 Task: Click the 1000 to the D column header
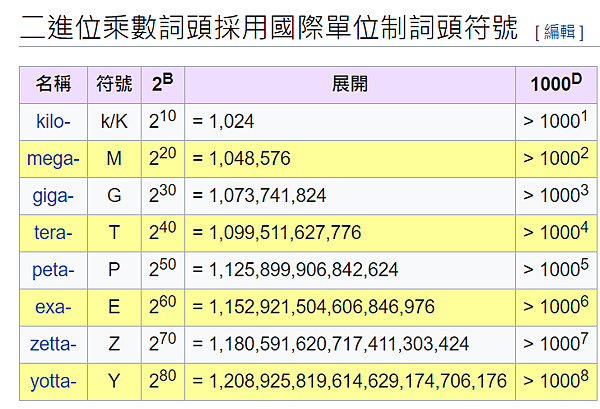pyautogui.click(x=556, y=84)
